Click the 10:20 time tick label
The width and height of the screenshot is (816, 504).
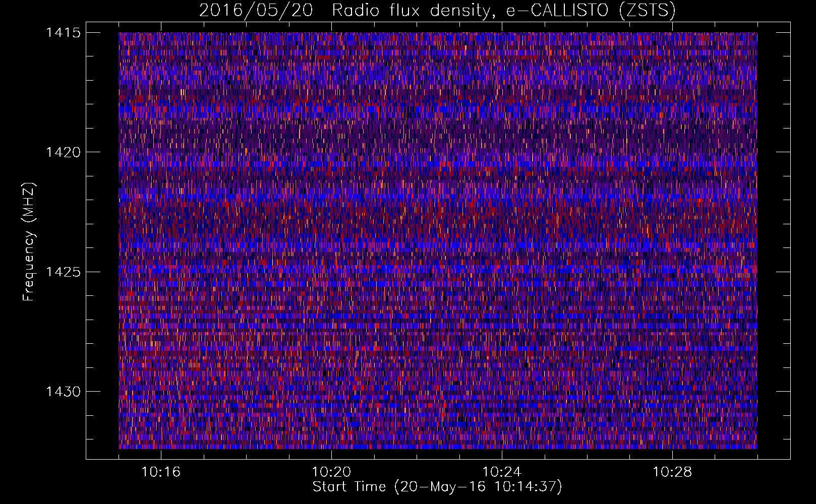tap(331, 472)
